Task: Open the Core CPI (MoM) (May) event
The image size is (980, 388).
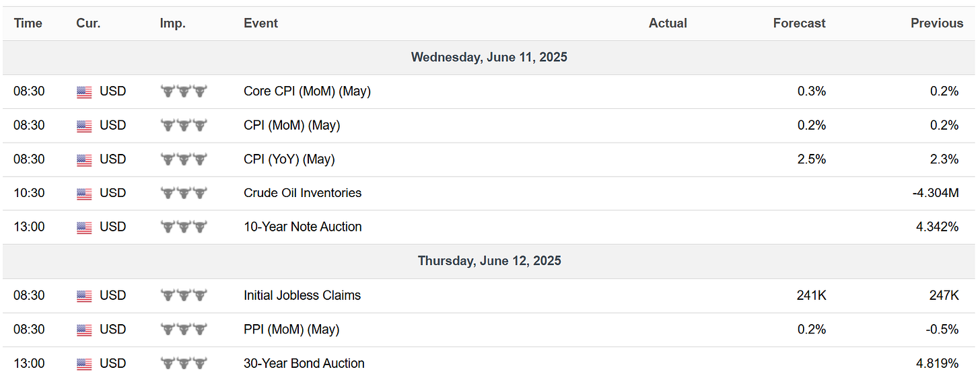Action: (x=307, y=91)
